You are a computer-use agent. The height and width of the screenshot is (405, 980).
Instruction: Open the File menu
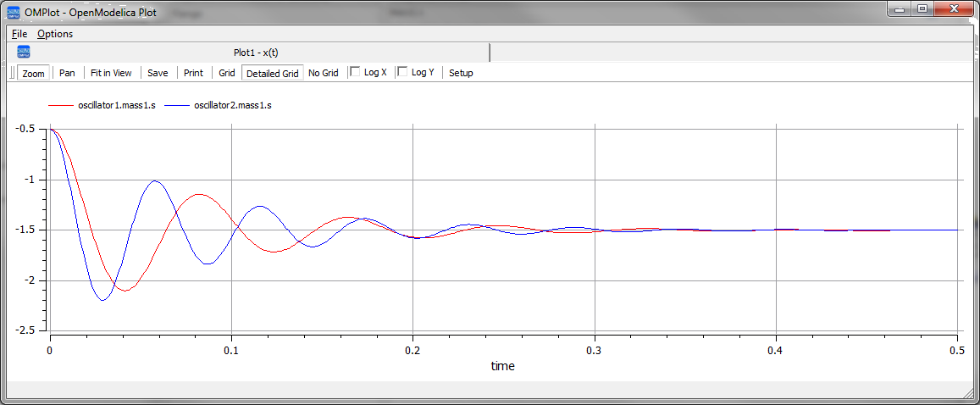[19, 34]
